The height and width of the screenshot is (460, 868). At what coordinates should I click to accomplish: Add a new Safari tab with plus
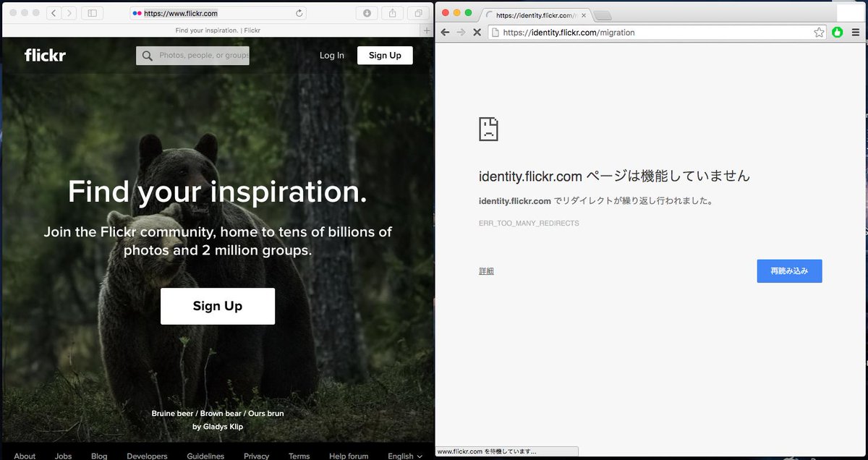click(427, 30)
